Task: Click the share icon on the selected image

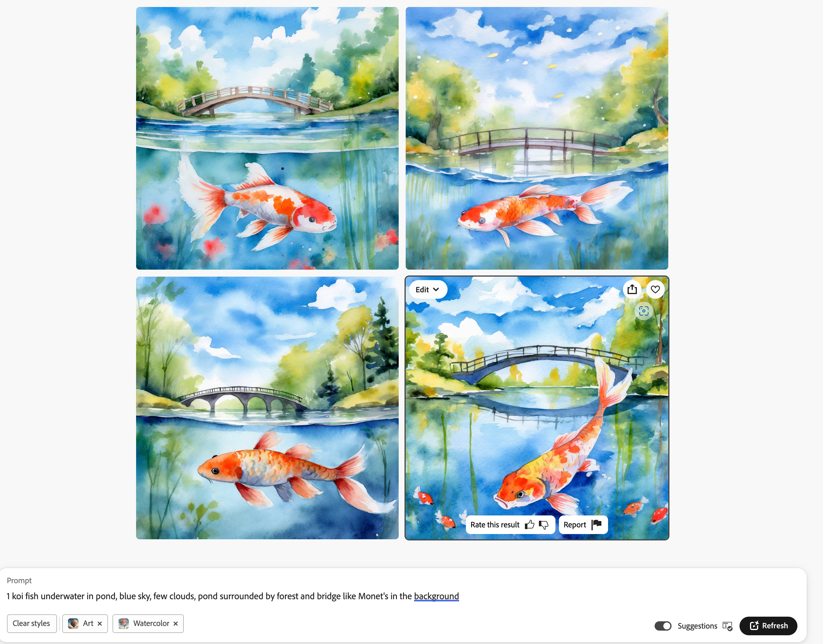Action: (632, 289)
